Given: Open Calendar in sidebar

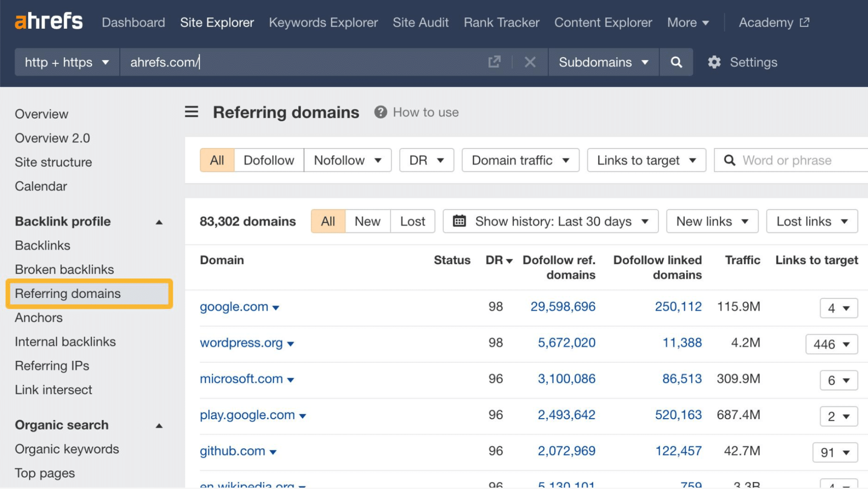Looking at the screenshot, I should tap(41, 186).
